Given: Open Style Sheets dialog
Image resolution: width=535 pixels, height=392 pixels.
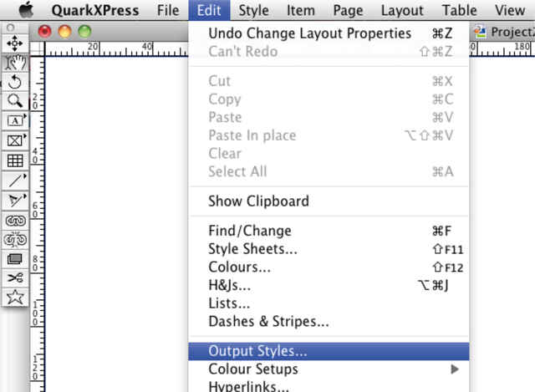Looking at the screenshot, I should point(329,249).
